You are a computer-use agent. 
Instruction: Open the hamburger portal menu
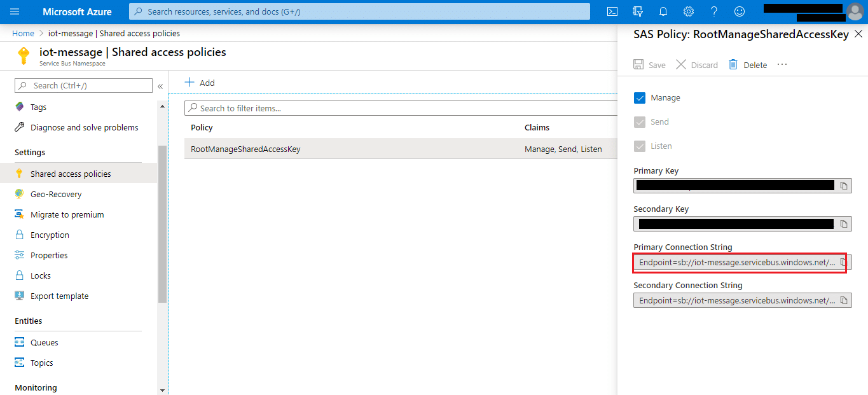(15, 11)
